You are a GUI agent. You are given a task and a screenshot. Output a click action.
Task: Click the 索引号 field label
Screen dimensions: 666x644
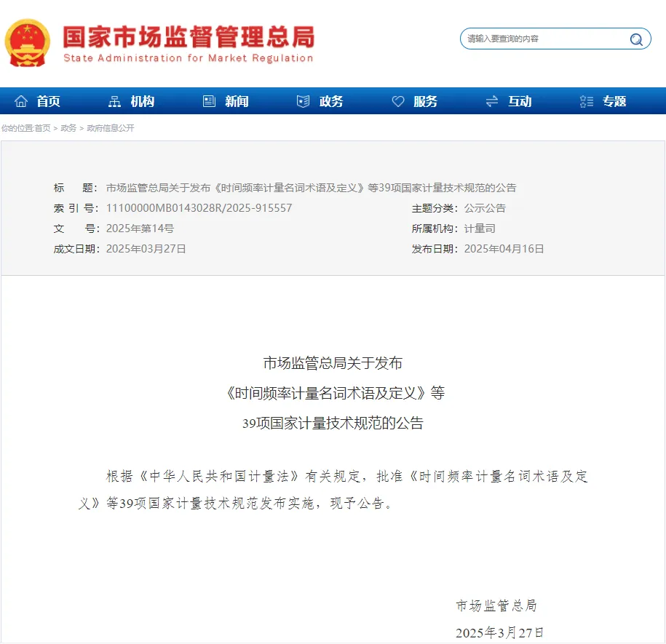coord(76,208)
